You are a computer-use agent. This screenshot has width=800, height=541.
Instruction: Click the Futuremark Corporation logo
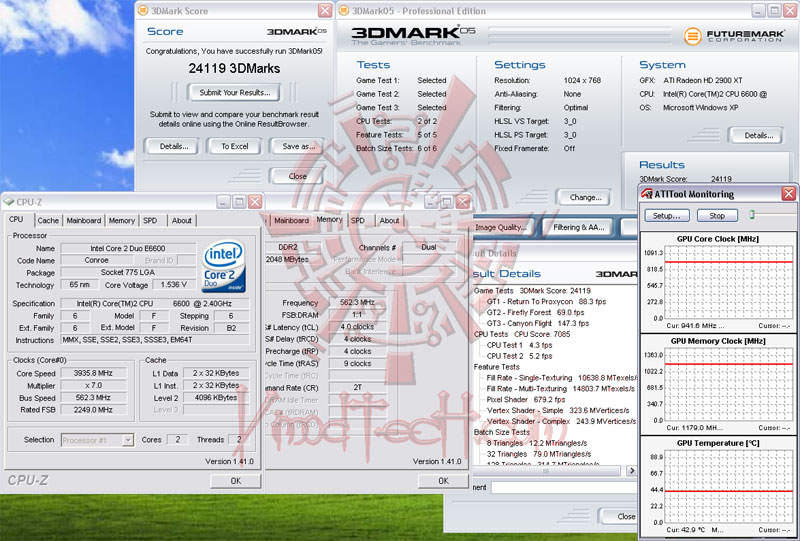coord(734,36)
